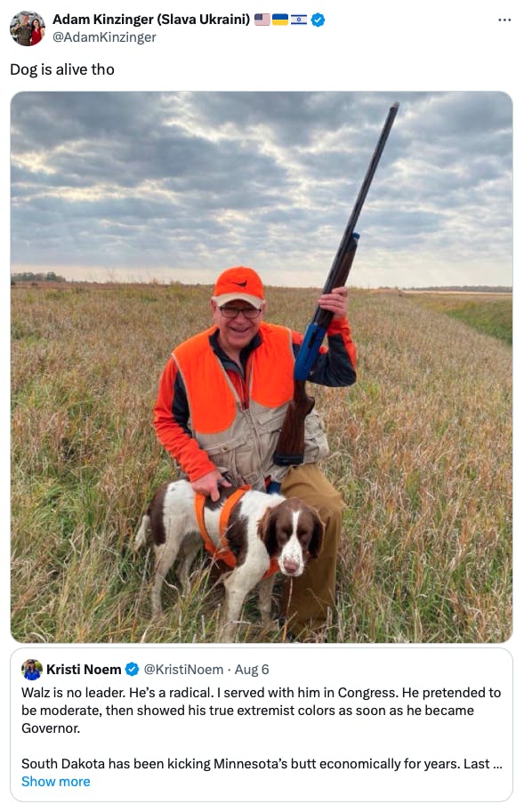Viewport: 524px width, 812px height.
Task: Click the Ukraine flag emoji in the name
Action: 280,20
